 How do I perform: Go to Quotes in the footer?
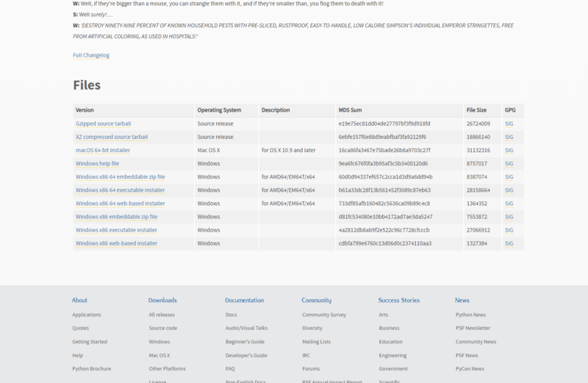click(81, 328)
